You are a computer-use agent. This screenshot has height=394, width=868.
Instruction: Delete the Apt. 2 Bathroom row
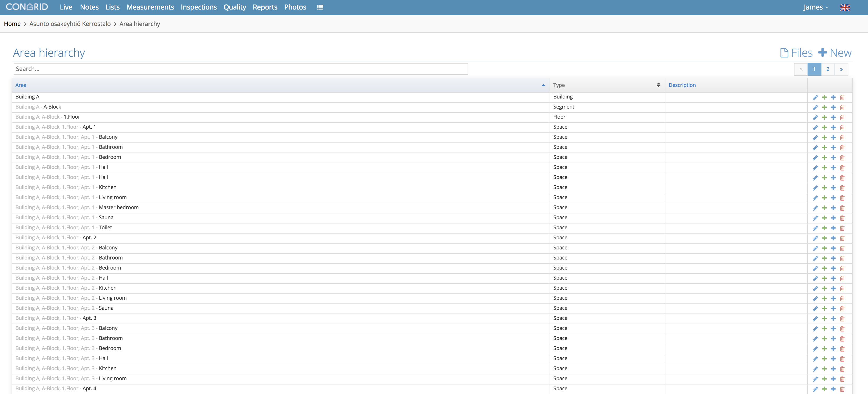coord(842,258)
